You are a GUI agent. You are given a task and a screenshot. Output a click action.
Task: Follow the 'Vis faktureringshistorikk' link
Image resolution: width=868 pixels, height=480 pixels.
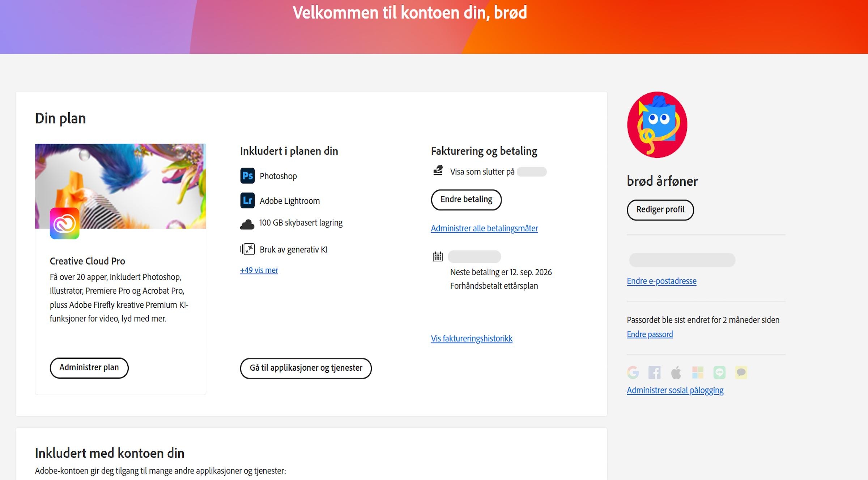click(x=471, y=338)
